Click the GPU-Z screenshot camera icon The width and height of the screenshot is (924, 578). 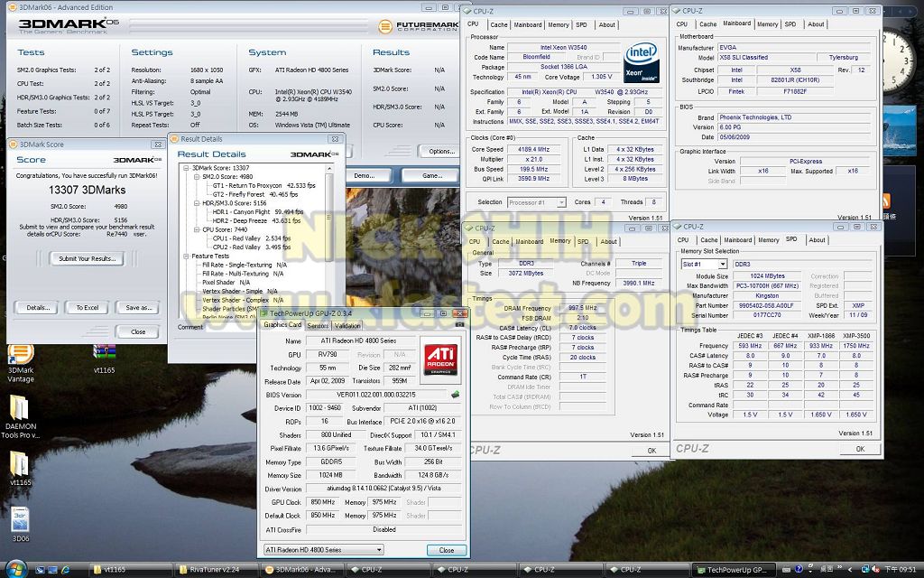click(459, 324)
